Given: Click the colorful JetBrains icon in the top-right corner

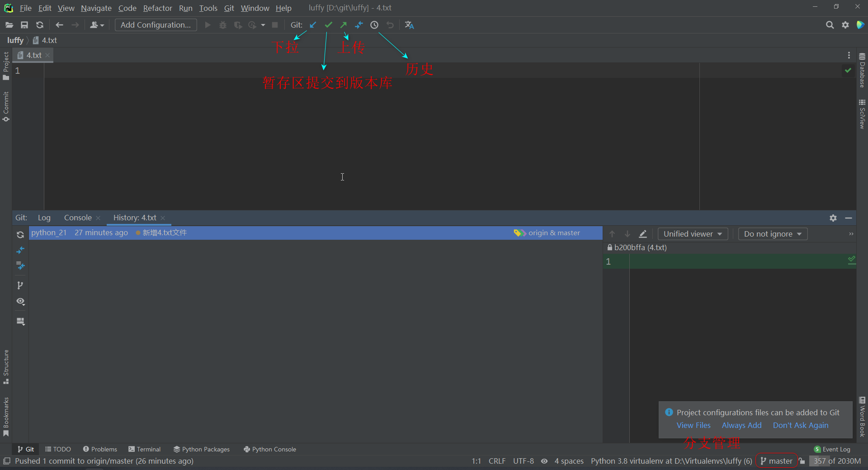Looking at the screenshot, I should [860, 25].
